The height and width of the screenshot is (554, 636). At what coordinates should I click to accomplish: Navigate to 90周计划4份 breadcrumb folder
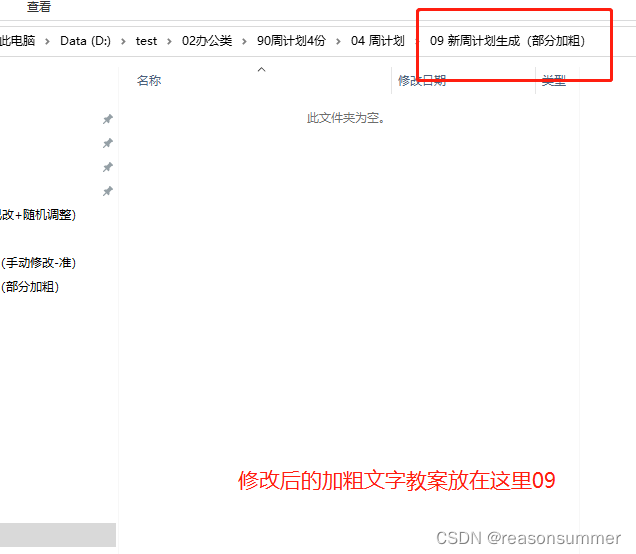coord(291,41)
